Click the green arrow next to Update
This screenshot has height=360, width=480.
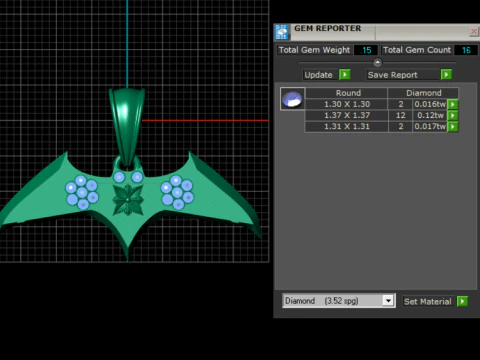point(345,75)
